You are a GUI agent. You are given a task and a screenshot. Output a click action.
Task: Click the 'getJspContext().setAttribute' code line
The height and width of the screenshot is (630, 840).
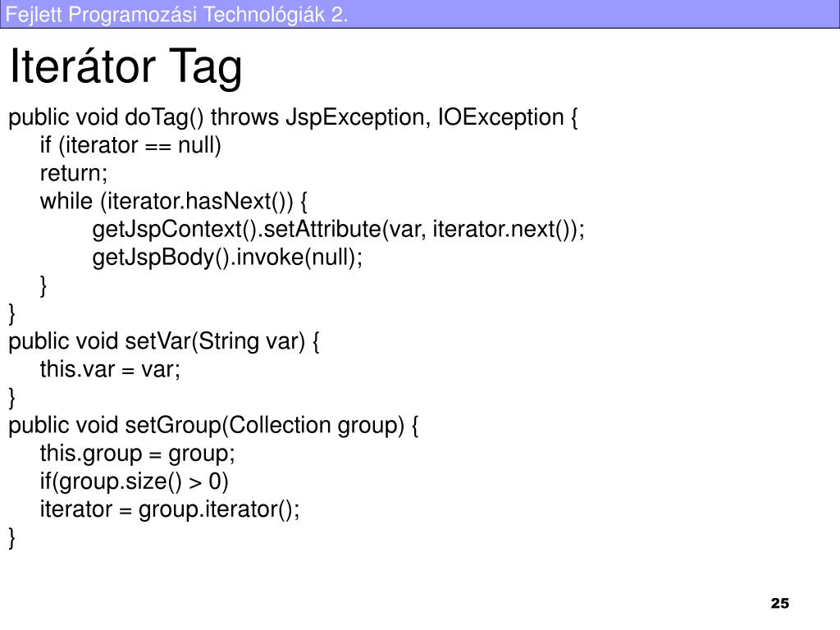tap(339, 230)
